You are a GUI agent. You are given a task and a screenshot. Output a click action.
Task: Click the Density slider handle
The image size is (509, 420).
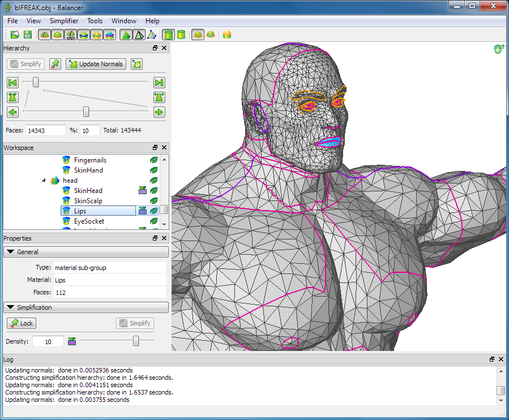coord(136,341)
